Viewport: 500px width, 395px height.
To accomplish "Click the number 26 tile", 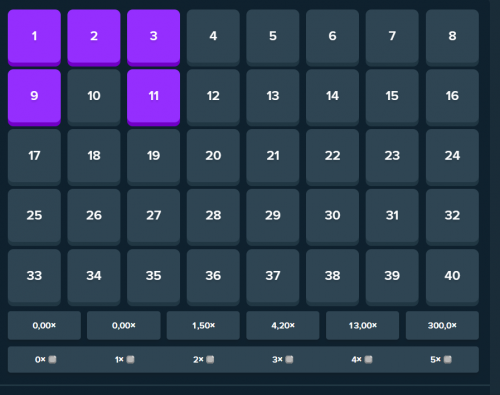I will 94,217.
